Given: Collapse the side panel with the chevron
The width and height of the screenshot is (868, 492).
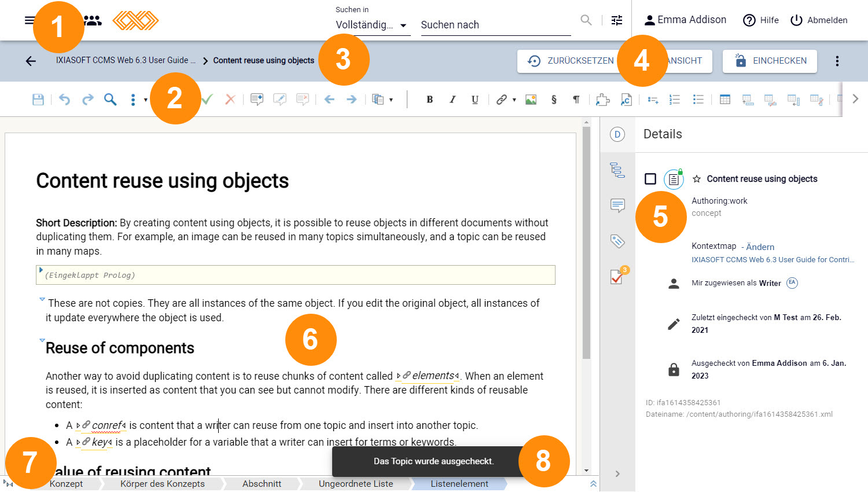Looking at the screenshot, I should coord(617,473).
